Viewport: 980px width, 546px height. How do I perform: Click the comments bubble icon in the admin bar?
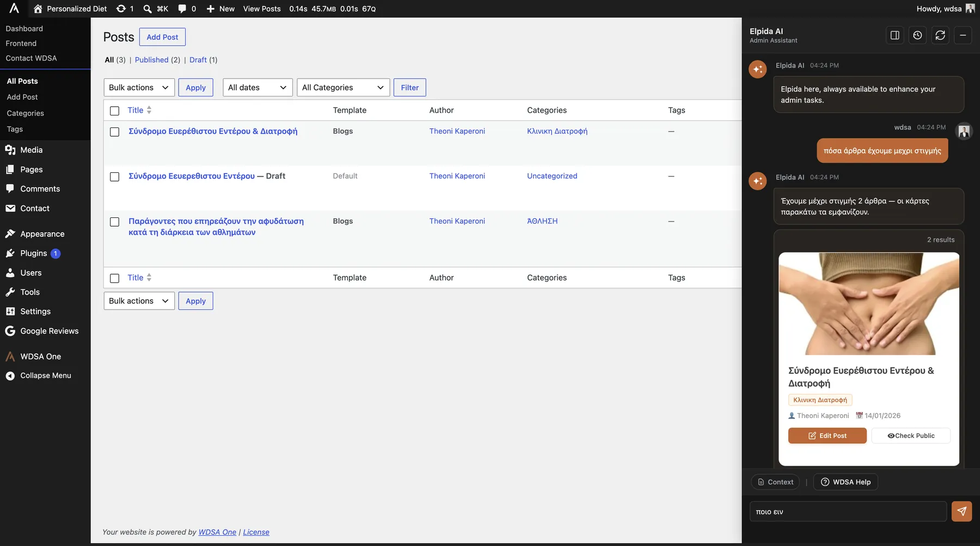(x=182, y=9)
